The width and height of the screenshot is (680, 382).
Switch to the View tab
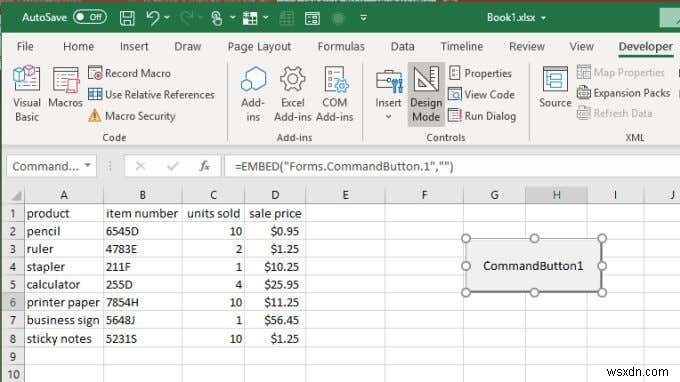[582, 46]
